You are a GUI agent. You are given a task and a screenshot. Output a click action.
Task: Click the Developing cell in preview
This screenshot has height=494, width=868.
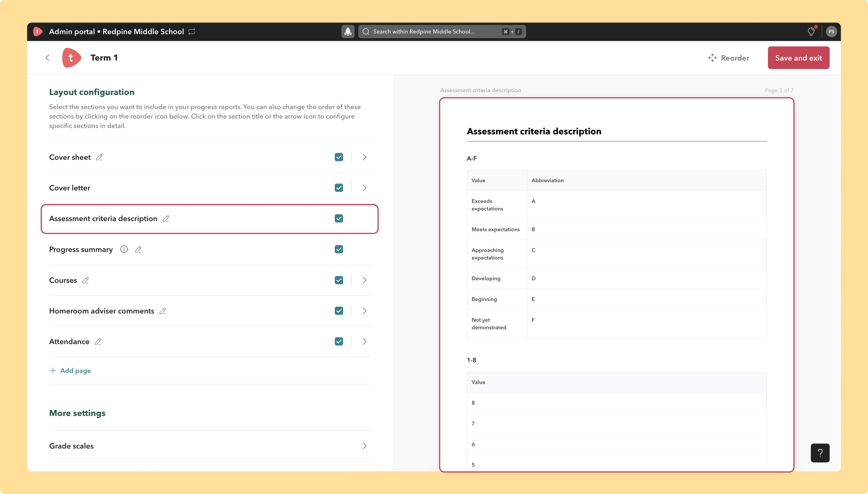(497, 279)
